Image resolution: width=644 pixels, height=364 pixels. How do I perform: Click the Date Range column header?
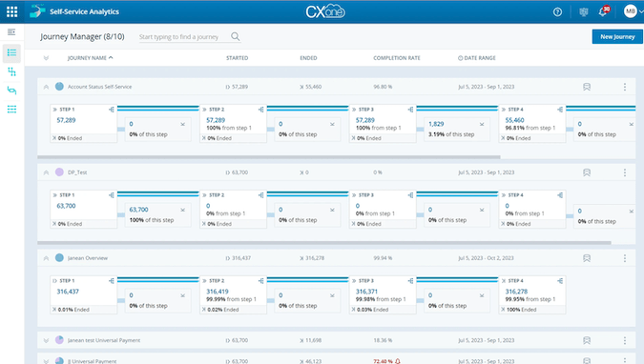click(x=477, y=58)
